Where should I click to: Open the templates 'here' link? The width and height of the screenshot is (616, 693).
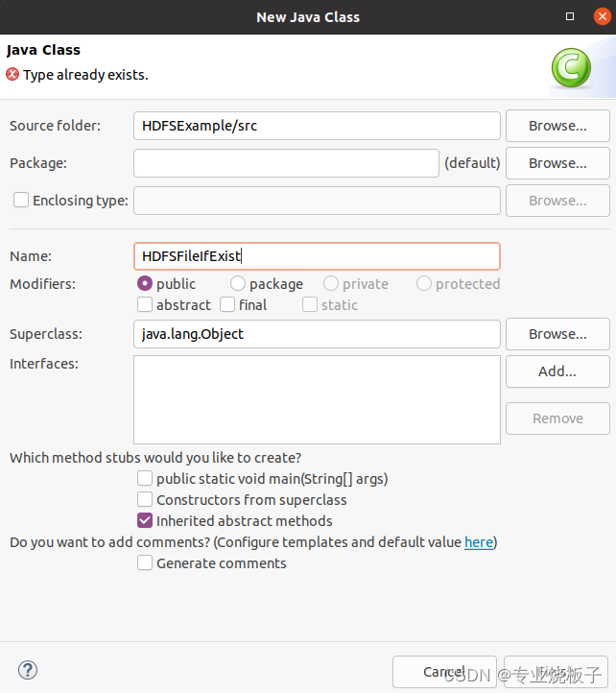click(478, 542)
